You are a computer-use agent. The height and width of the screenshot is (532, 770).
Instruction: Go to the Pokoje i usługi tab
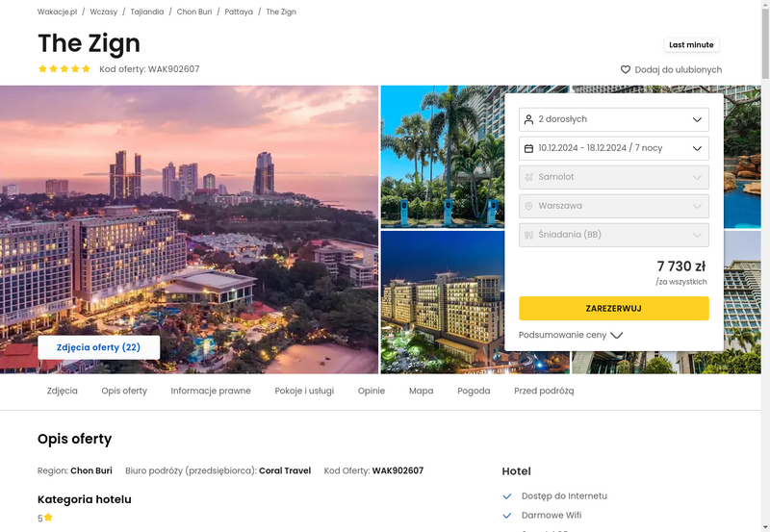tap(304, 392)
